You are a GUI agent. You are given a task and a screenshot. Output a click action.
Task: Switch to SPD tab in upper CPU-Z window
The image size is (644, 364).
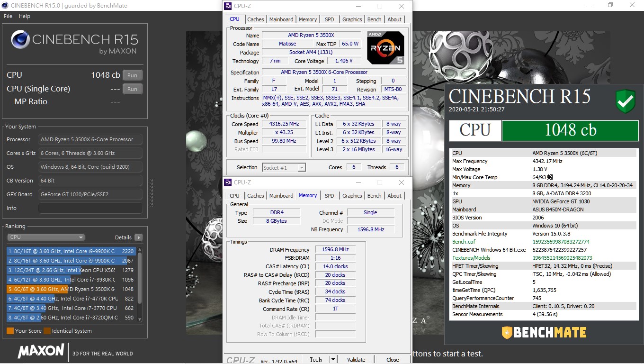330,19
